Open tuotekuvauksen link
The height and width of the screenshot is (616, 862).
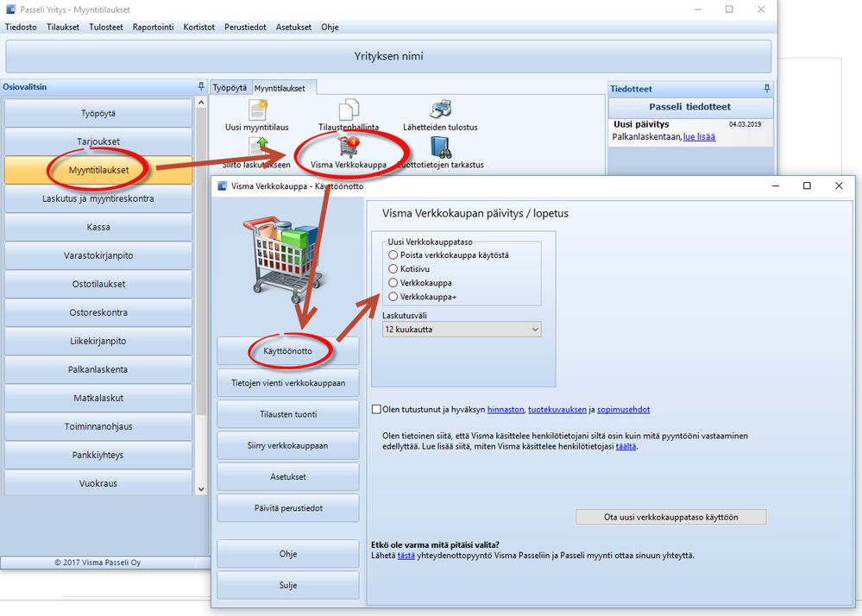point(557,410)
